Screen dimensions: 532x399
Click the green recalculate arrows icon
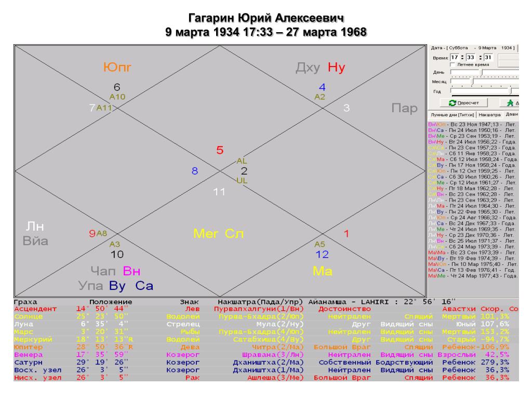[x=453, y=103]
